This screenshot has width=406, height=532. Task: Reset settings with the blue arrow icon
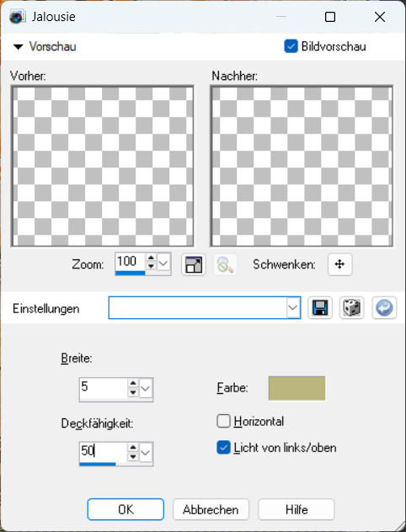[384, 308]
